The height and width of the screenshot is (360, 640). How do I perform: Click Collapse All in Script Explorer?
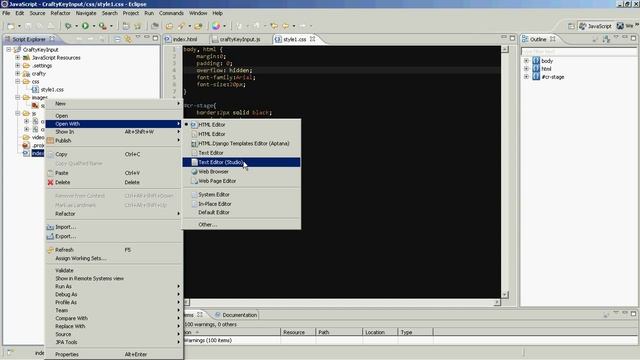[117, 39]
